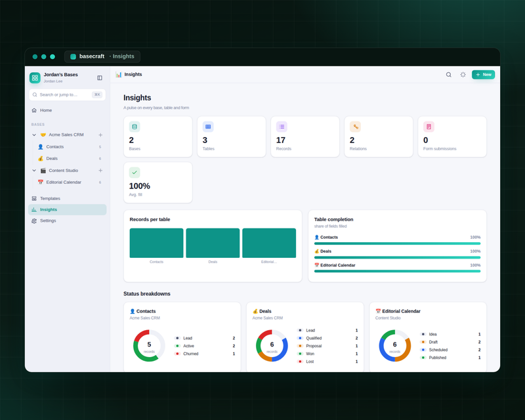Collapse the sidebar with the panel icon
The height and width of the screenshot is (420, 525).
(100, 77)
